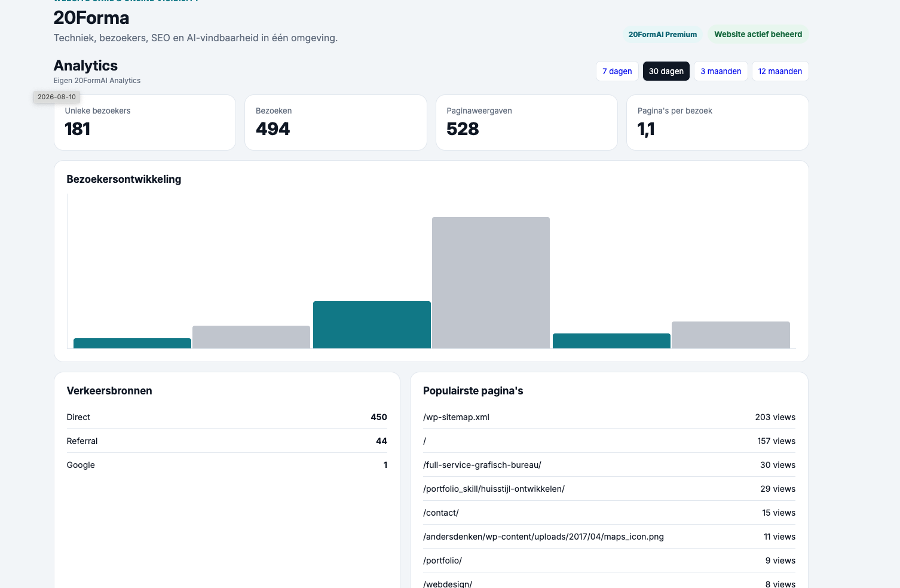Click the 20FormAI Premium badge
Image resolution: width=900 pixels, height=588 pixels.
[x=662, y=35]
